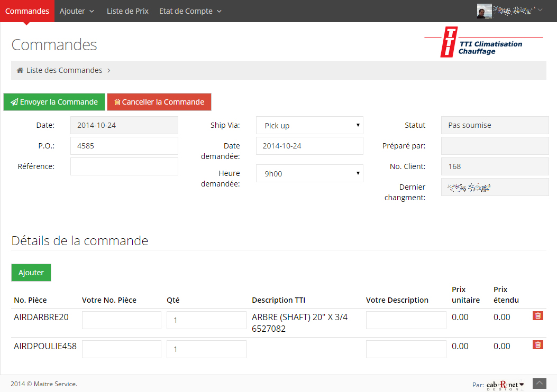
Task: Open the Heure demandée dropdown
Action: pos(309,173)
